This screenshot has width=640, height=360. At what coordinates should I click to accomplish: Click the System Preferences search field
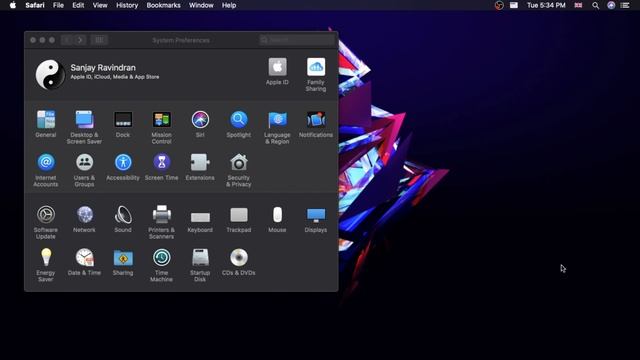pos(297,40)
